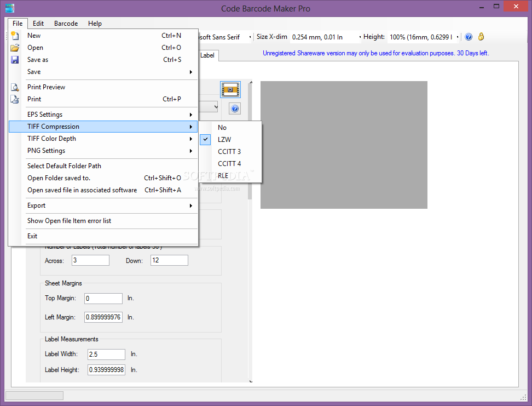Choose CCITT 4 compression
This screenshot has width=532, height=406.
pyautogui.click(x=231, y=164)
